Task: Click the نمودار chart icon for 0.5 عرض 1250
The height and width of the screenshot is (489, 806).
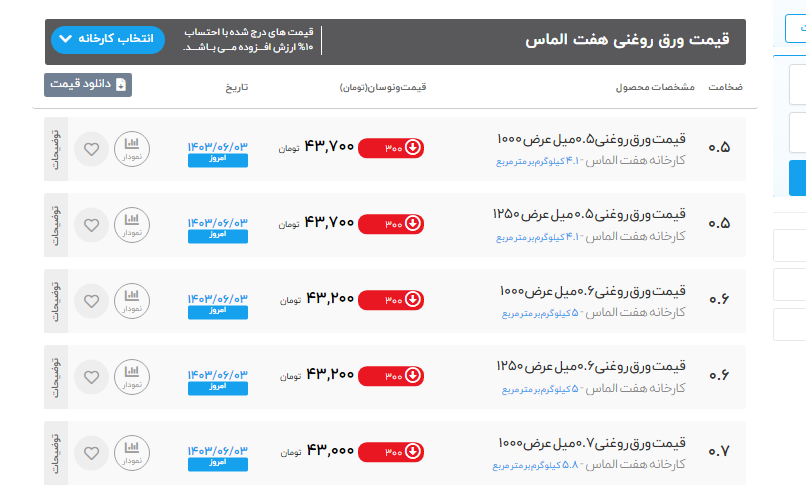Action: [x=131, y=225]
